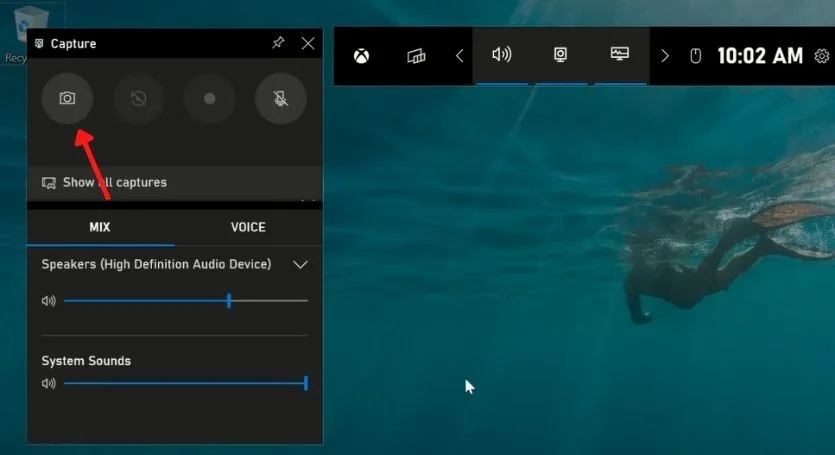The image size is (835, 455).
Task: Toggle the Capture widget in Game Bar
Action: point(560,54)
